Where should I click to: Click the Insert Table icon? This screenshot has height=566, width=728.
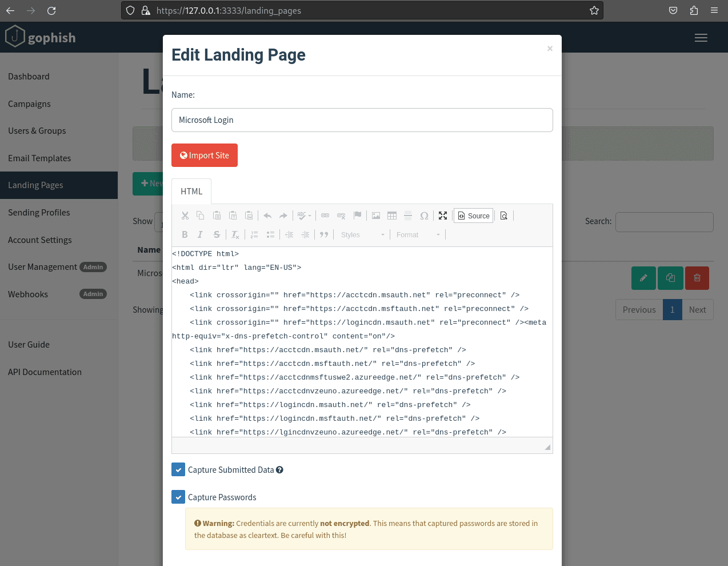(x=392, y=216)
